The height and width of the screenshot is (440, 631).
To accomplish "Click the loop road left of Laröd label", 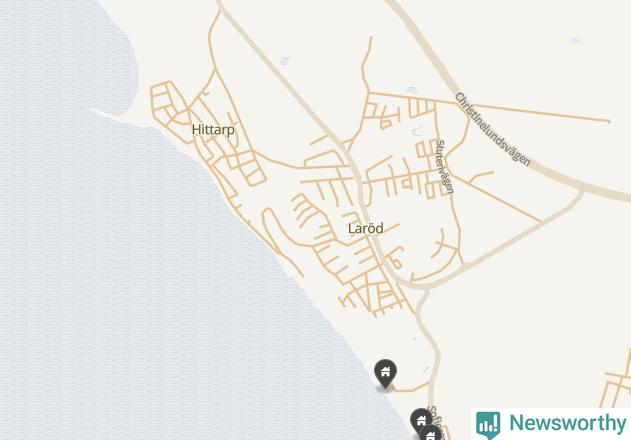I will click(x=282, y=235).
